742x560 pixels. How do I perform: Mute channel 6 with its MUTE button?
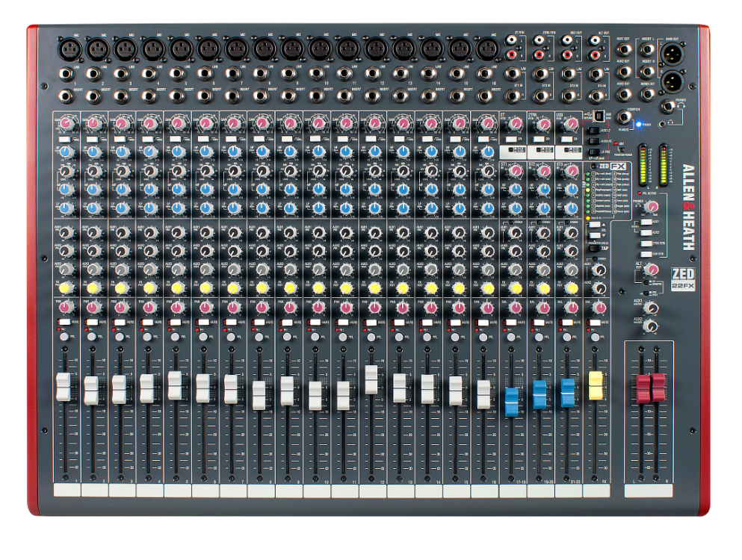[203, 322]
